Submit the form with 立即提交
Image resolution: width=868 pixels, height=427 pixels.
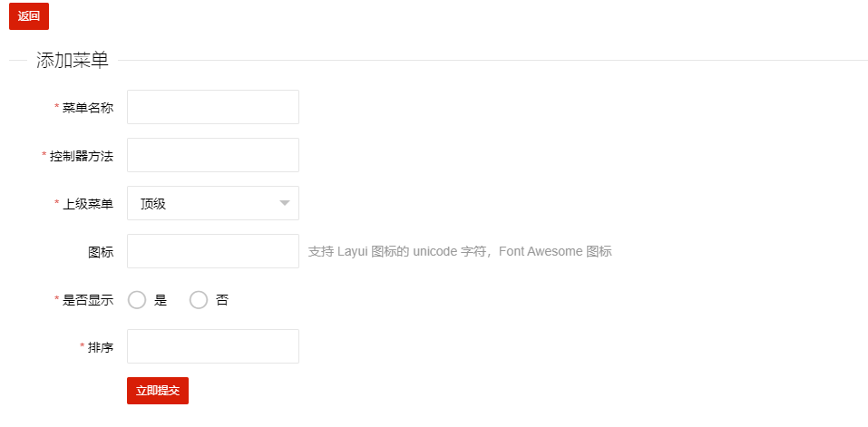(158, 391)
